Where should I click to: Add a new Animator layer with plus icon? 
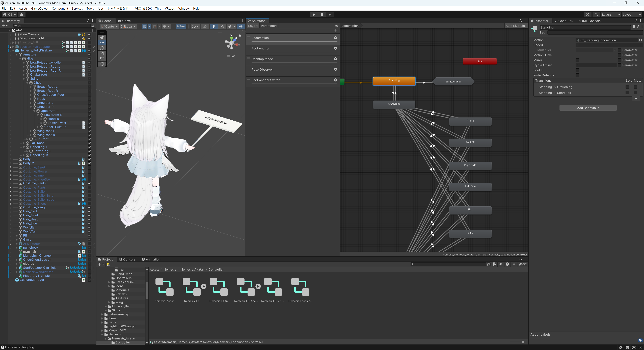[335, 31]
